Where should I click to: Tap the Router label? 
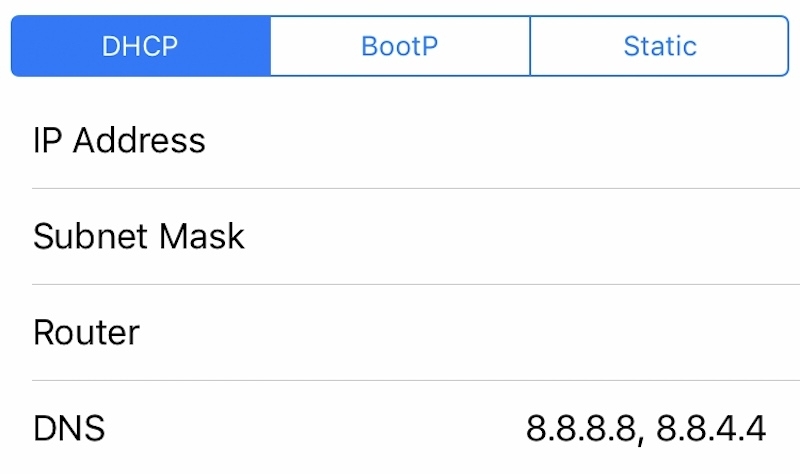pyautogui.click(x=86, y=332)
